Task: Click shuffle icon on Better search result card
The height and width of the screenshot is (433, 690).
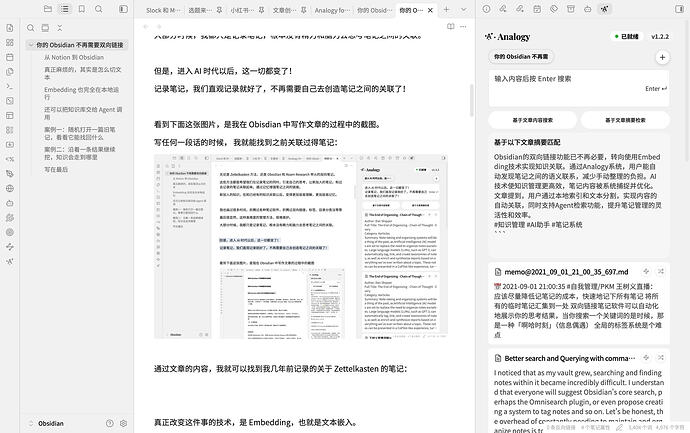Action: (661, 358)
